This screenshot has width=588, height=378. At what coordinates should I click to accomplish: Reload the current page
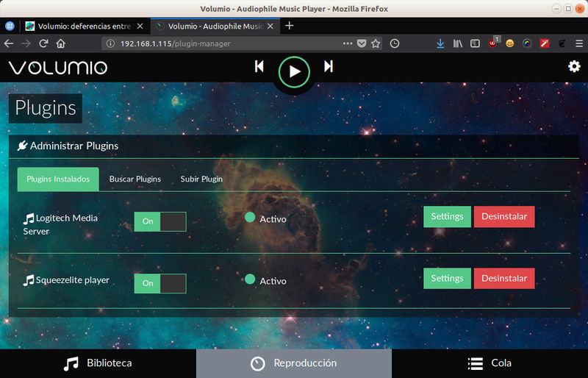(x=43, y=43)
